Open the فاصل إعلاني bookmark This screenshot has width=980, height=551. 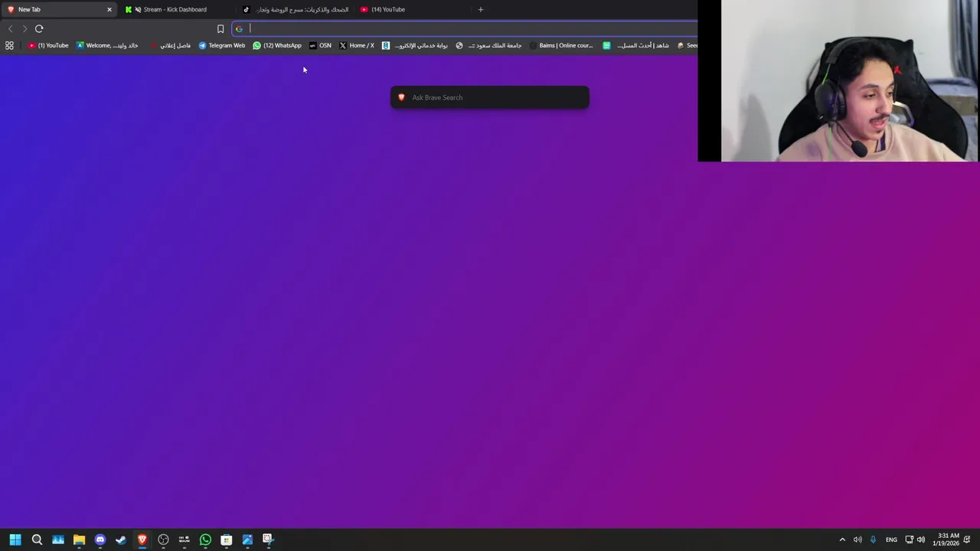tap(170, 45)
